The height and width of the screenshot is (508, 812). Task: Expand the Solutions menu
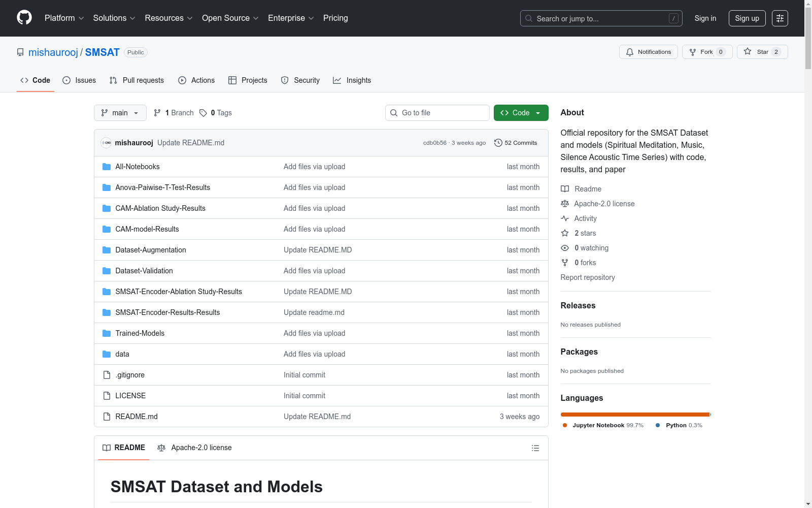114,18
